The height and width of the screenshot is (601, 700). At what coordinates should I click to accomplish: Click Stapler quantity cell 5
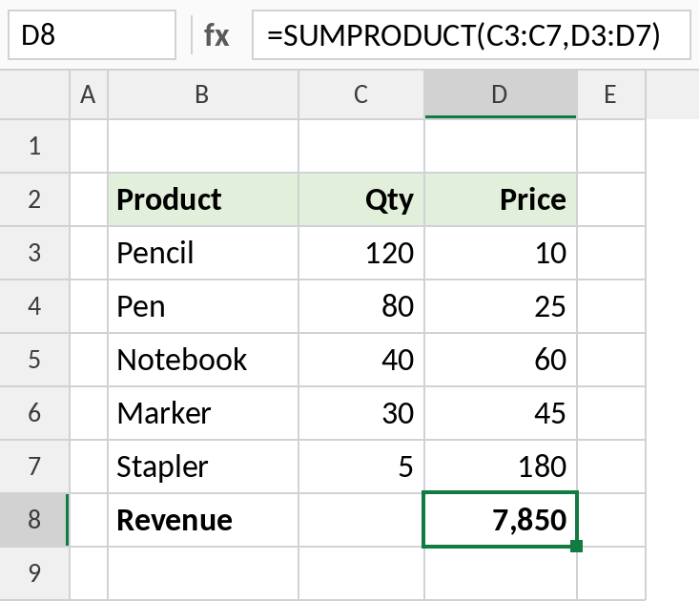(361, 466)
